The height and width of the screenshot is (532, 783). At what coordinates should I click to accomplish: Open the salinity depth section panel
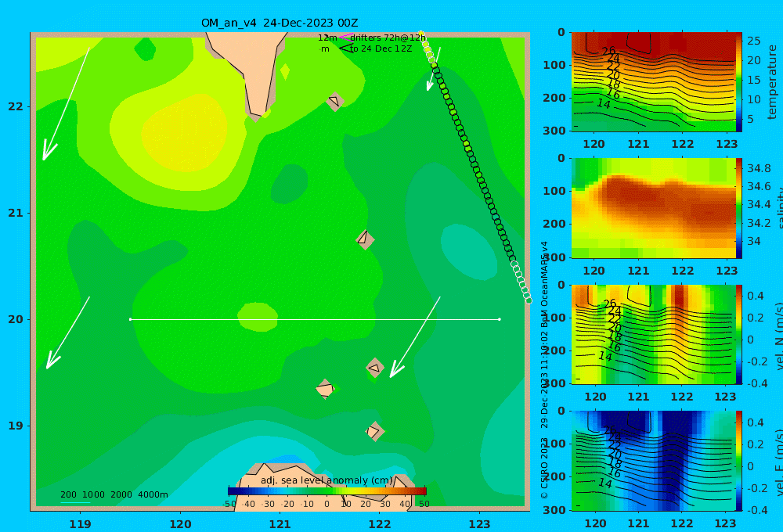[653, 209]
